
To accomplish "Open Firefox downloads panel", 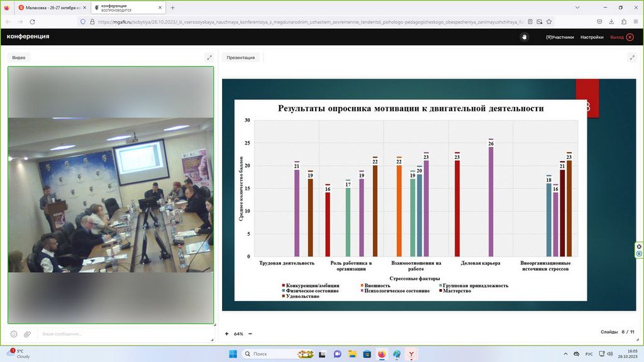I will [612, 21].
